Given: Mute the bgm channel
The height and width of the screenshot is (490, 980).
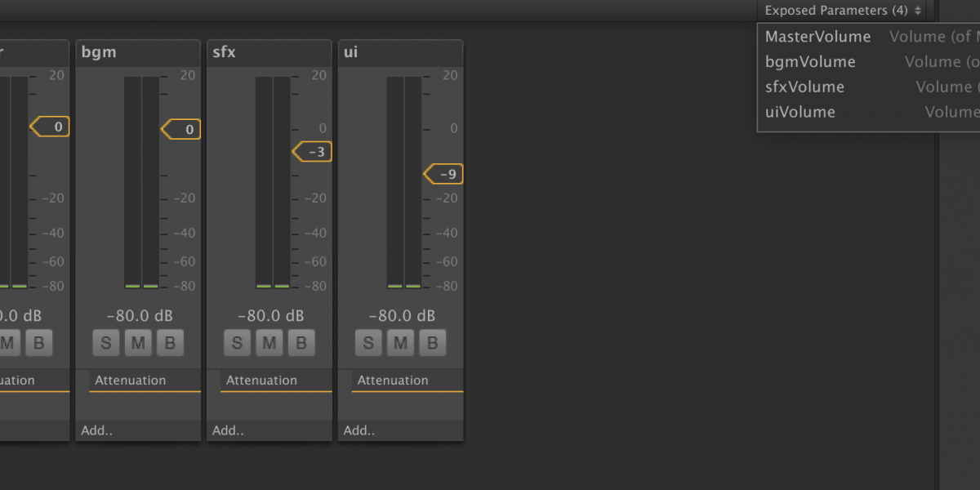Looking at the screenshot, I should [x=138, y=343].
